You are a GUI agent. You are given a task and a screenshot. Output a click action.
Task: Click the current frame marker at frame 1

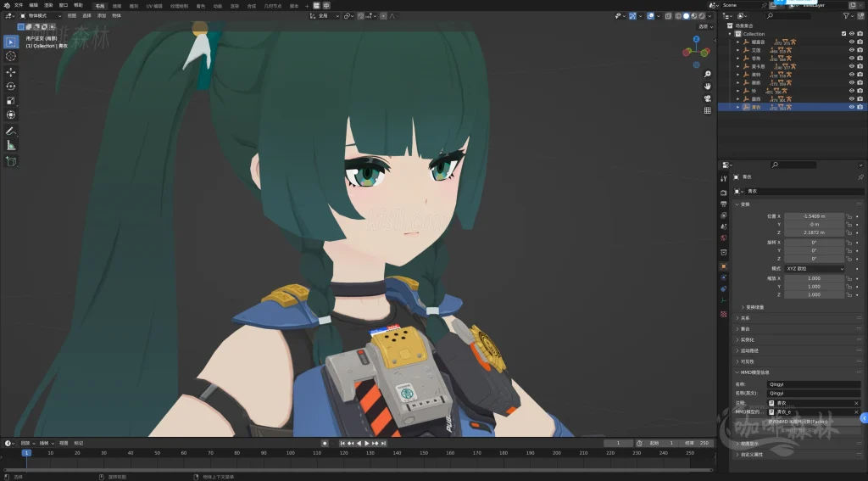pos(26,453)
